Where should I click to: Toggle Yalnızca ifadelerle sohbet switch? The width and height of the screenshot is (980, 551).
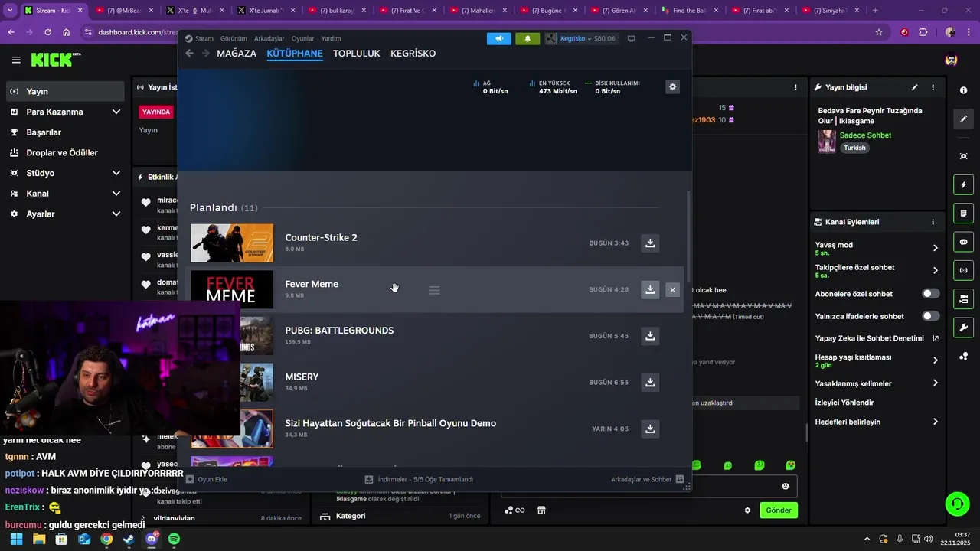click(931, 316)
